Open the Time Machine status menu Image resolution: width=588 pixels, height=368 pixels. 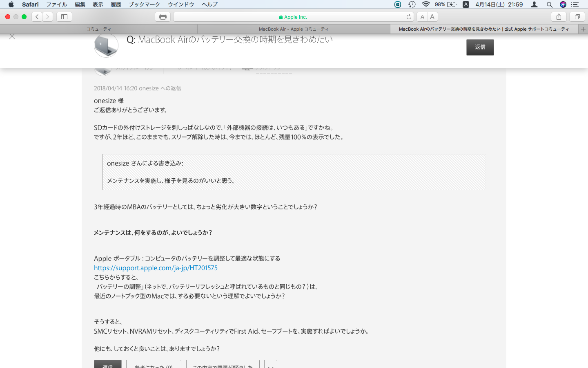pyautogui.click(x=412, y=4)
